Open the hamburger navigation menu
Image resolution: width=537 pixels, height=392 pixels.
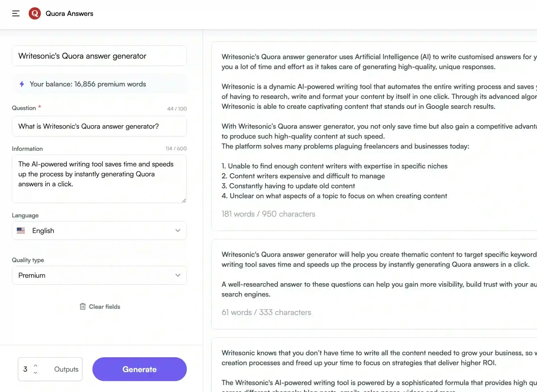16,13
